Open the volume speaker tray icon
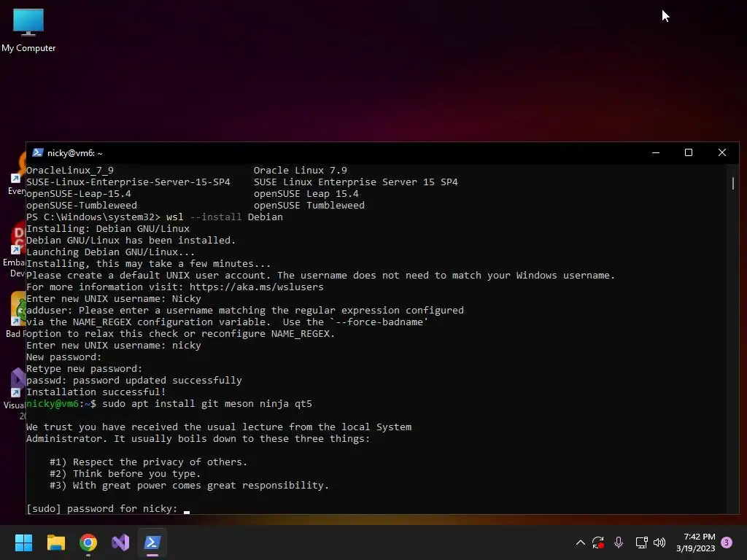Image resolution: width=747 pixels, height=560 pixels. 659,542
